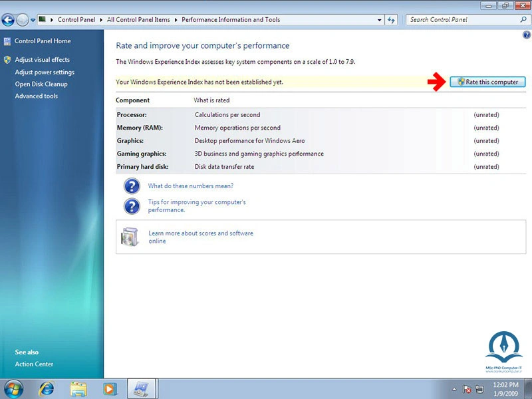Select the Graphics component label
Image resolution: width=532 pixels, height=399 pixels.
click(130, 141)
